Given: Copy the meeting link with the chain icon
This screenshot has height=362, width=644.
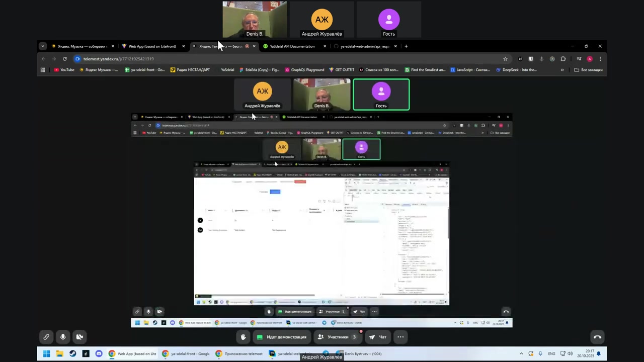Looking at the screenshot, I should pos(46,337).
